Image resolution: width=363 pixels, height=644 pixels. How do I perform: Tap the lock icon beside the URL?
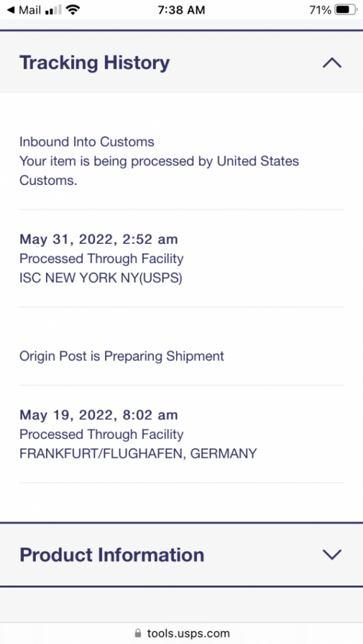138,633
